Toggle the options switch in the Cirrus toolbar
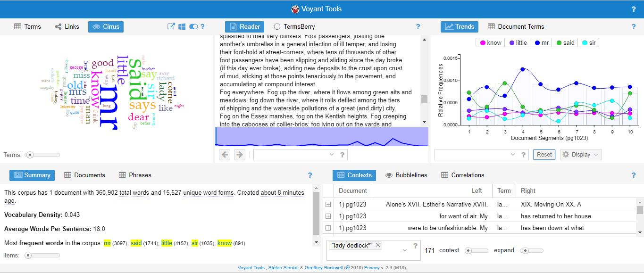This screenshot has height=273, width=644. pyautogui.click(x=193, y=27)
